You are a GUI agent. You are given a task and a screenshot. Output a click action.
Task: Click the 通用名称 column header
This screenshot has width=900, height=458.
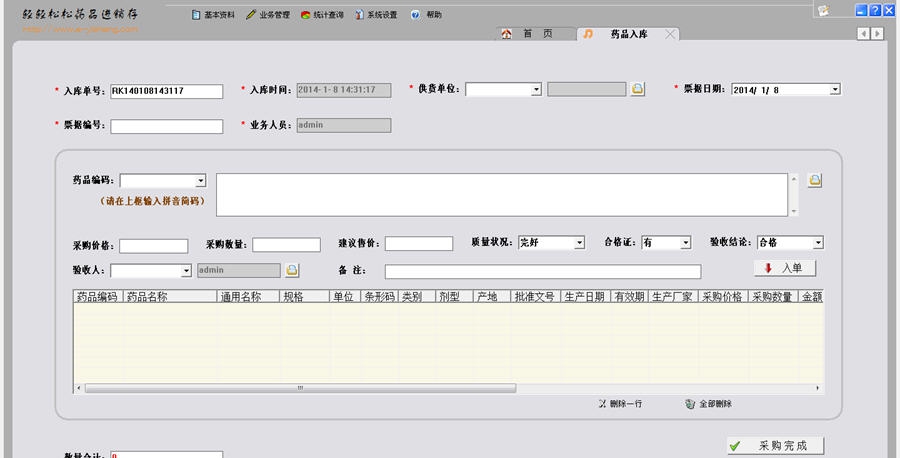tap(249, 297)
